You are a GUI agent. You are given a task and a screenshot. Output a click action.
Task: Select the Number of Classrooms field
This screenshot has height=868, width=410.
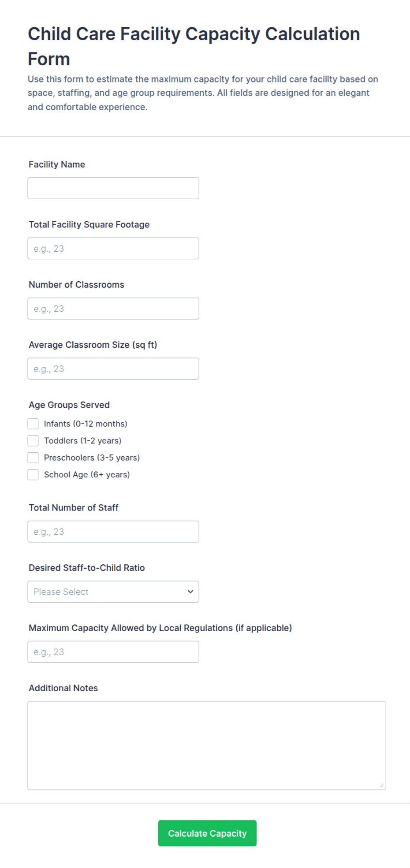tap(113, 309)
